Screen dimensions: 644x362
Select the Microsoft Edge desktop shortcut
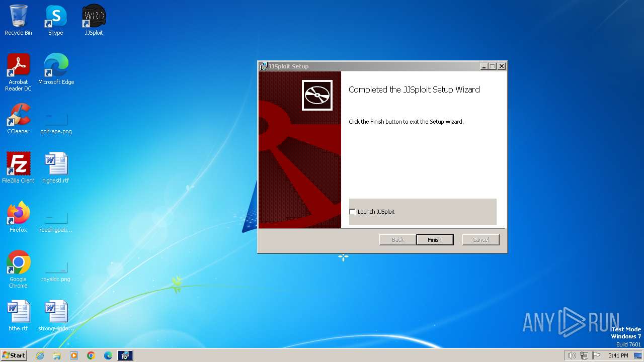coord(56,69)
